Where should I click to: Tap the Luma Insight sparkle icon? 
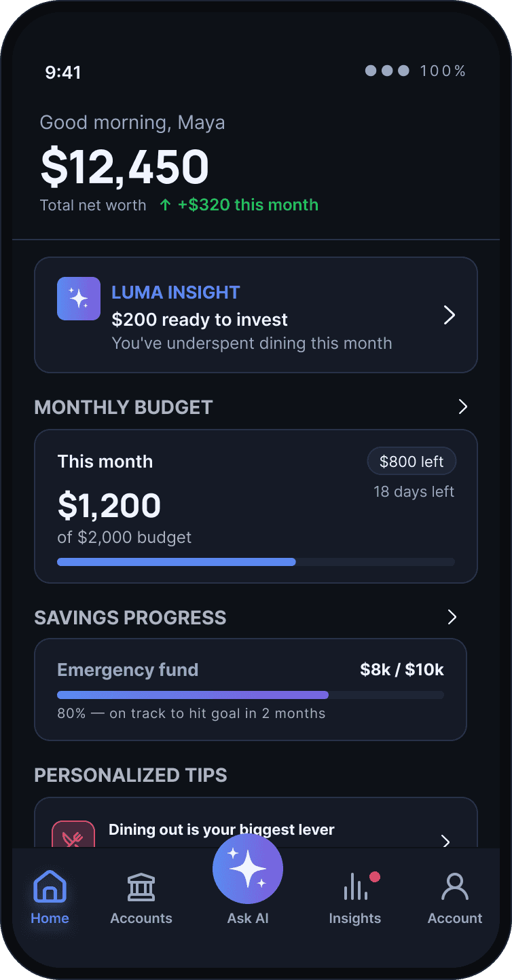click(x=79, y=299)
